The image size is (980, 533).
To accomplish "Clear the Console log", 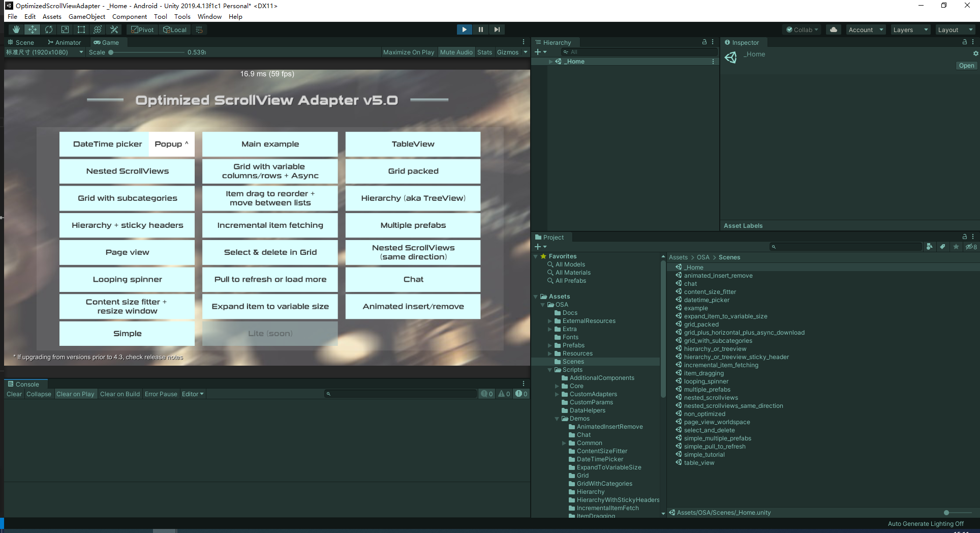I will [x=14, y=394].
